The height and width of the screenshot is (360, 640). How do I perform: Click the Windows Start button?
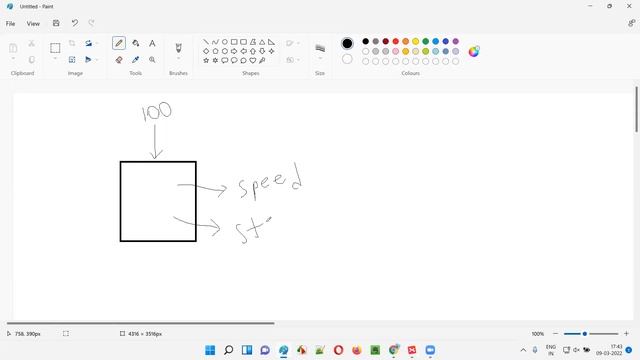pyautogui.click(x=210, y=350)
